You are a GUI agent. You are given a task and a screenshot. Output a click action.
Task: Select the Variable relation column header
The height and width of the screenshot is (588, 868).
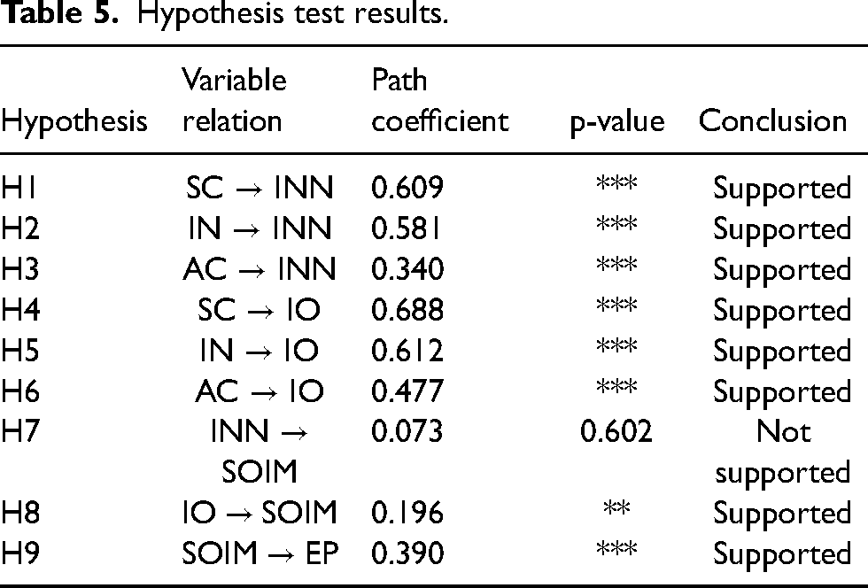[234, 100]
